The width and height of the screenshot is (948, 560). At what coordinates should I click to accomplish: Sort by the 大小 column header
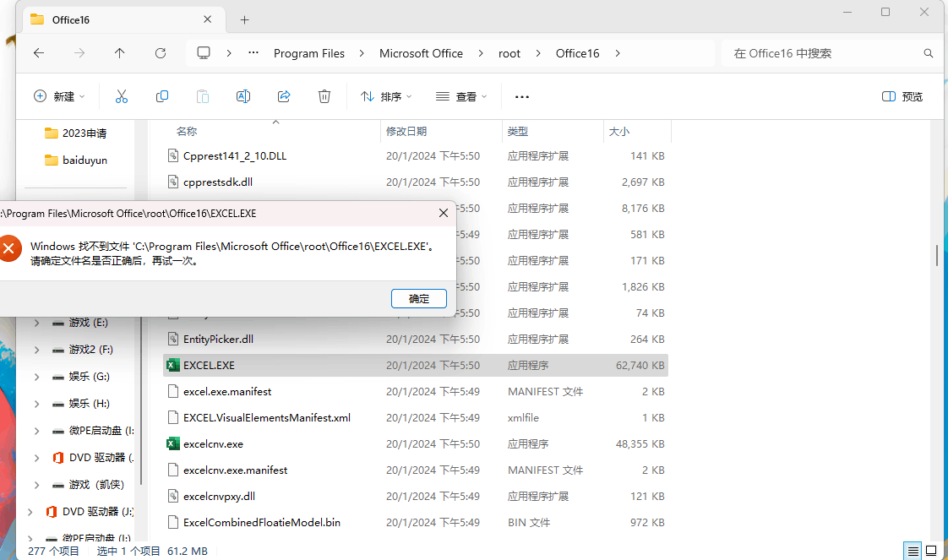coord(619,131)
